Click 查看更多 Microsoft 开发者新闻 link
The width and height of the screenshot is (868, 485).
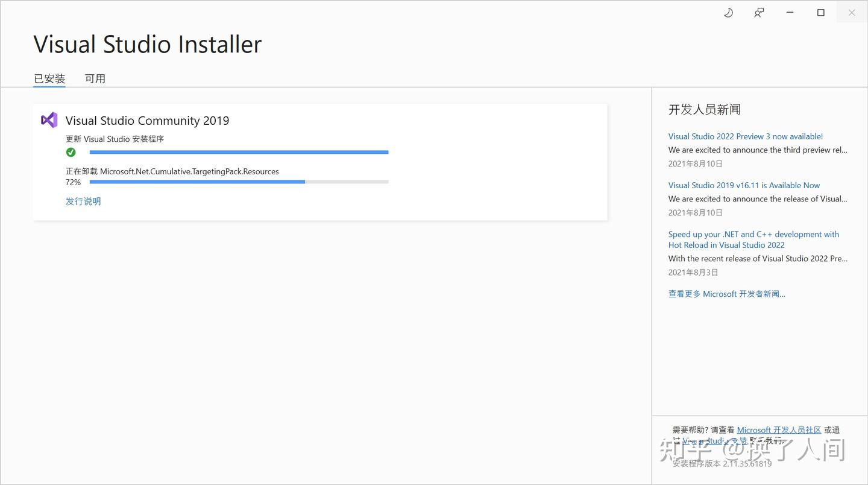[x=726, y=294]
